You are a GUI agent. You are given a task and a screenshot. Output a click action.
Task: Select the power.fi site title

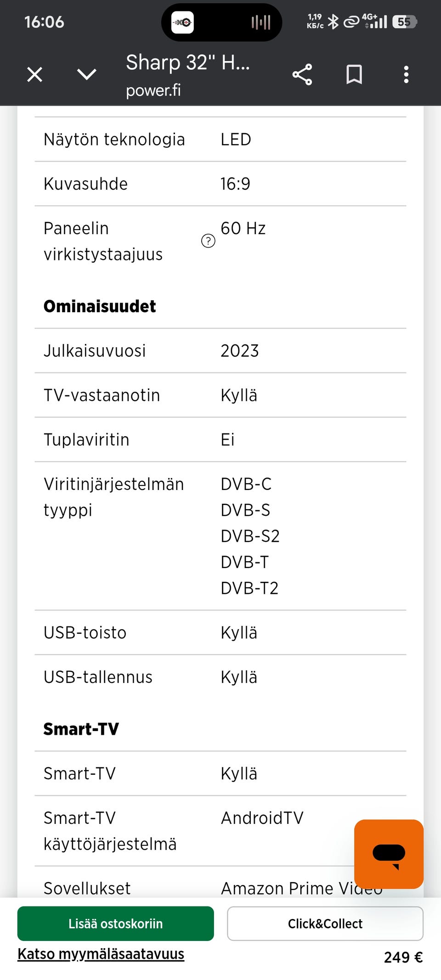[153, 90]
